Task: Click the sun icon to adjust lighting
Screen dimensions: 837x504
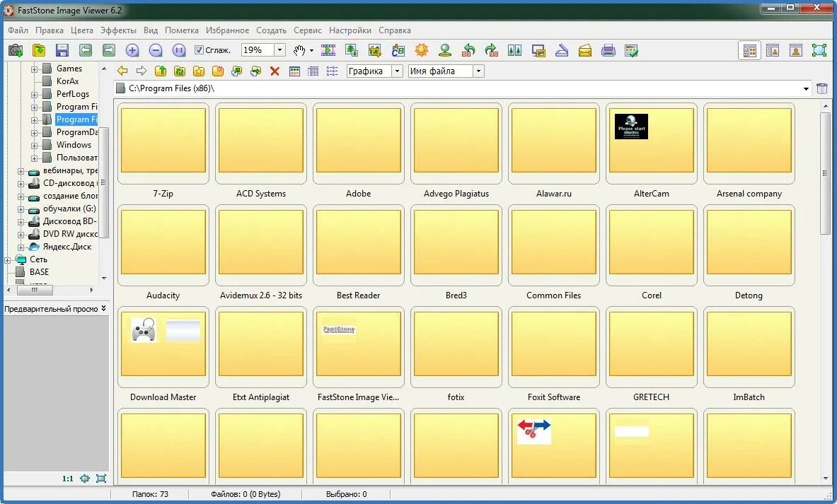Action: pos(422,51)
